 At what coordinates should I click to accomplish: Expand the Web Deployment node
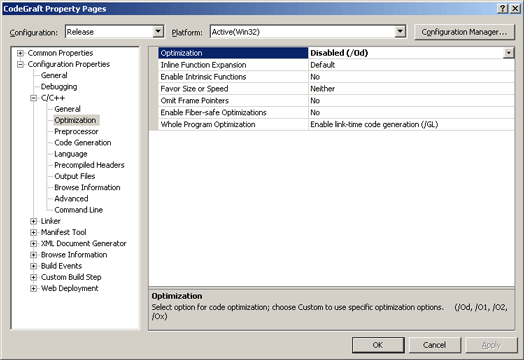[33, 288]
